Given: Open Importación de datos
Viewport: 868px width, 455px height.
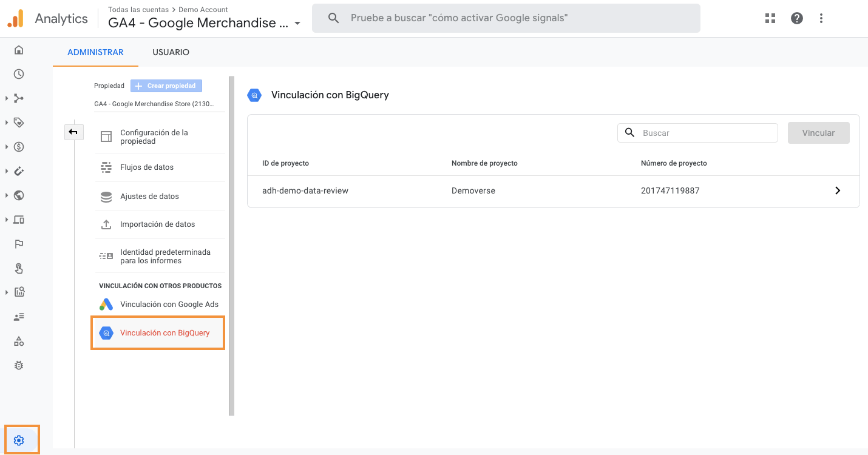Looking at the screenshot, I should 160,224.
